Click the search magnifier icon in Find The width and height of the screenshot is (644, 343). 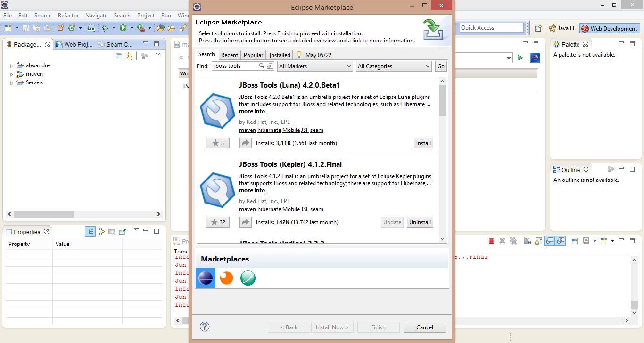262,66
